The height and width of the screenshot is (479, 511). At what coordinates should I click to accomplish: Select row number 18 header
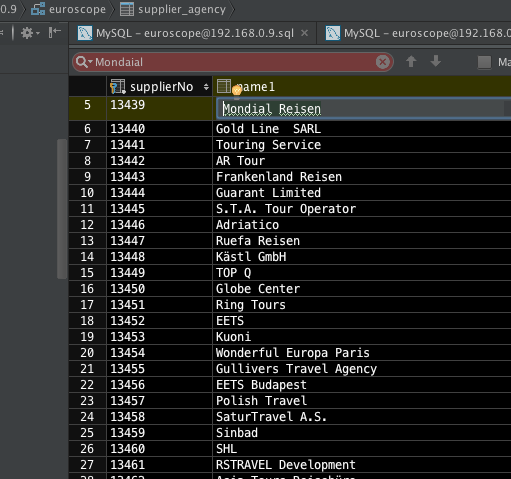(87, 321)
